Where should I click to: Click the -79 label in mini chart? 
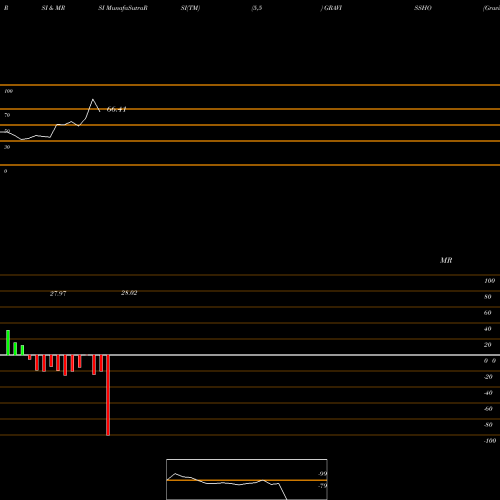point(322,486)
